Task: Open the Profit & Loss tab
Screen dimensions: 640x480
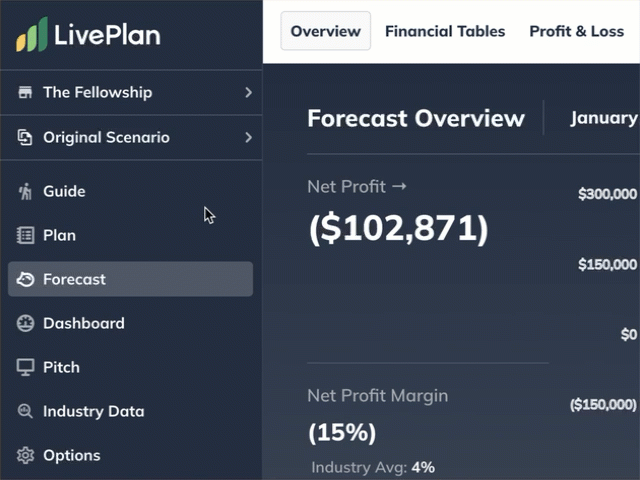Action: (576, 31)
